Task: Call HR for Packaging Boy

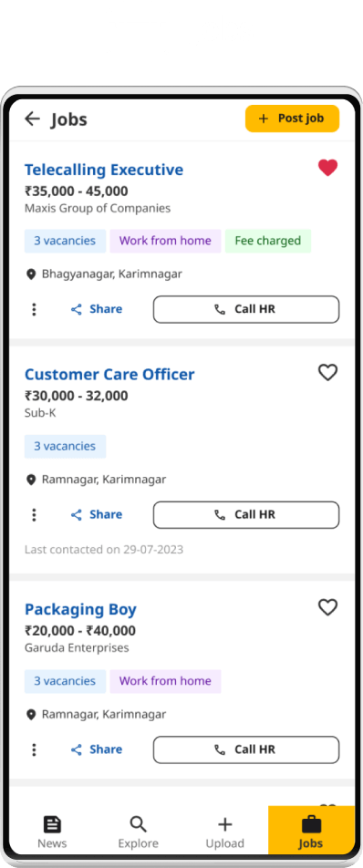Action: pos(246,749)
